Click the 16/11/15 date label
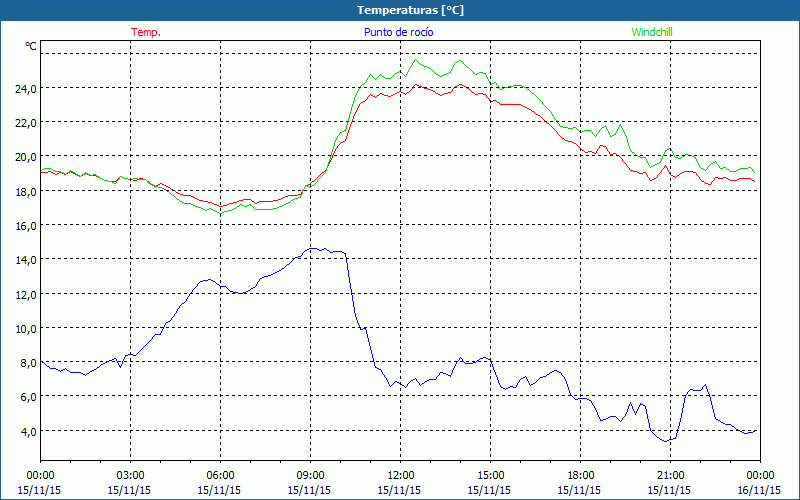Viewport: 800px width, 500px height. pos(759,490)
